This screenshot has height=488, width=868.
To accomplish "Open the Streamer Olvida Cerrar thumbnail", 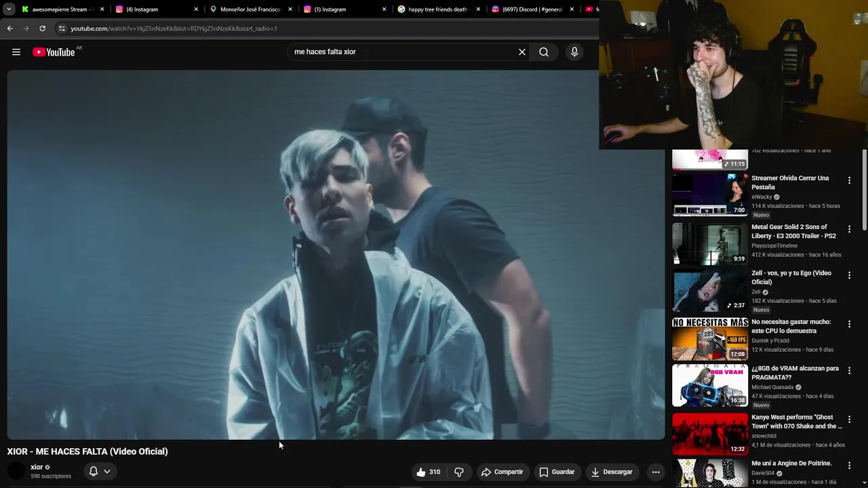I will pyautogui.click(x=710, y=195).
